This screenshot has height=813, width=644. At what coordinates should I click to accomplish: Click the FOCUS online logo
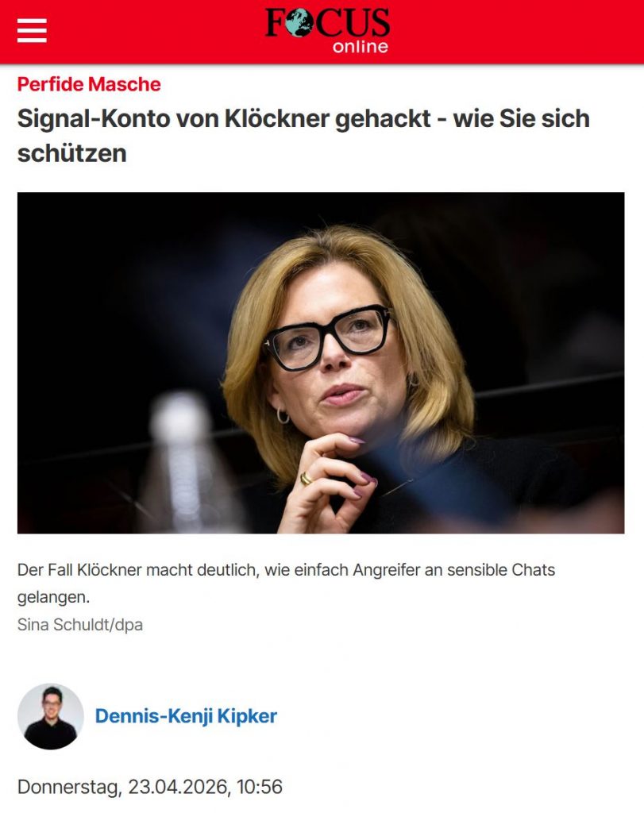point(327,30)
